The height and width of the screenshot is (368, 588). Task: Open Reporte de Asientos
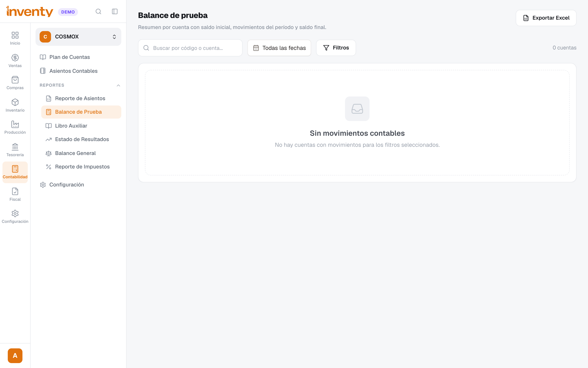(x=81, y=98)
